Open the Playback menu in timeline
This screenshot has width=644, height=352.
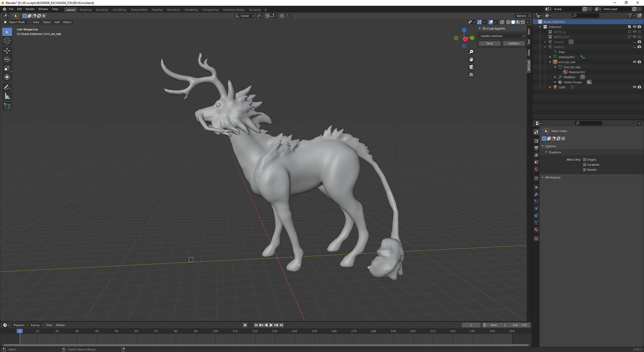[x=20, y=325]
